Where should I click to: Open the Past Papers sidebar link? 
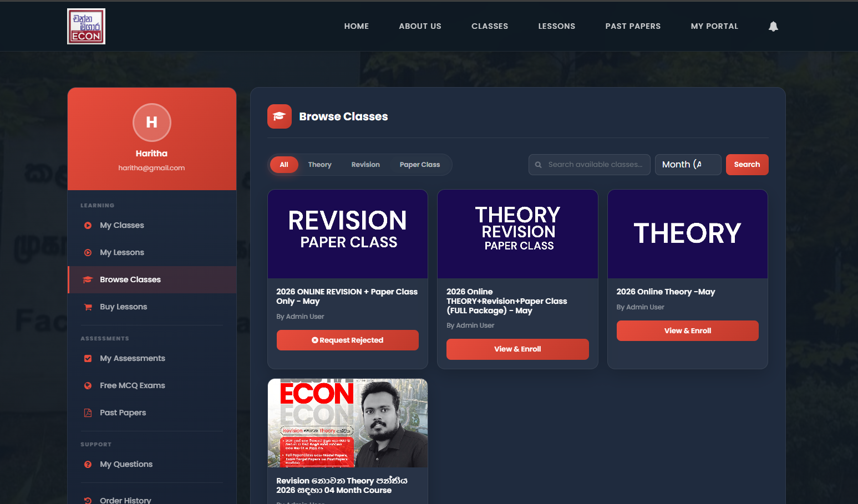coord(152,413)
